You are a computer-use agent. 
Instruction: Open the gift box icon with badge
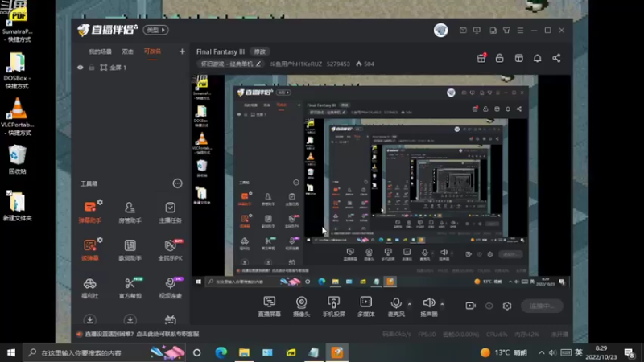click(x=481, y=58)
